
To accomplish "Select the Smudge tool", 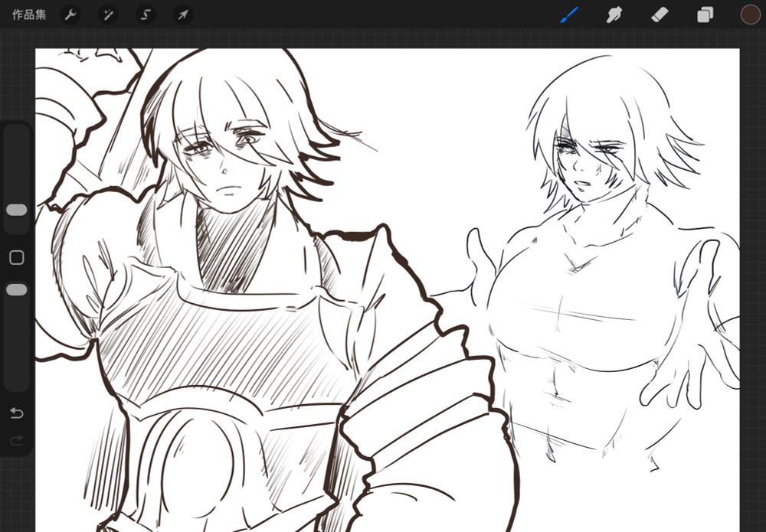I will (x=614, y=15).
